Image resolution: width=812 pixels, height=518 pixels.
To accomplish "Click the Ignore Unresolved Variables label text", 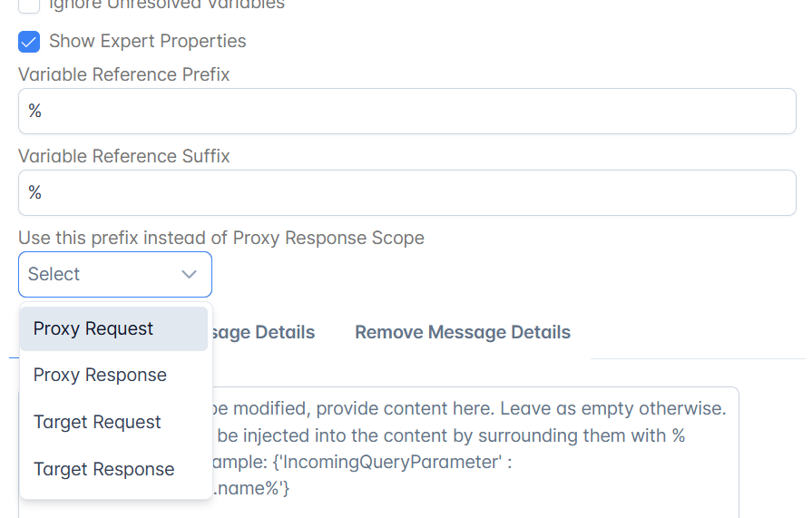I will pyautogui.click(x=166, y=5).
